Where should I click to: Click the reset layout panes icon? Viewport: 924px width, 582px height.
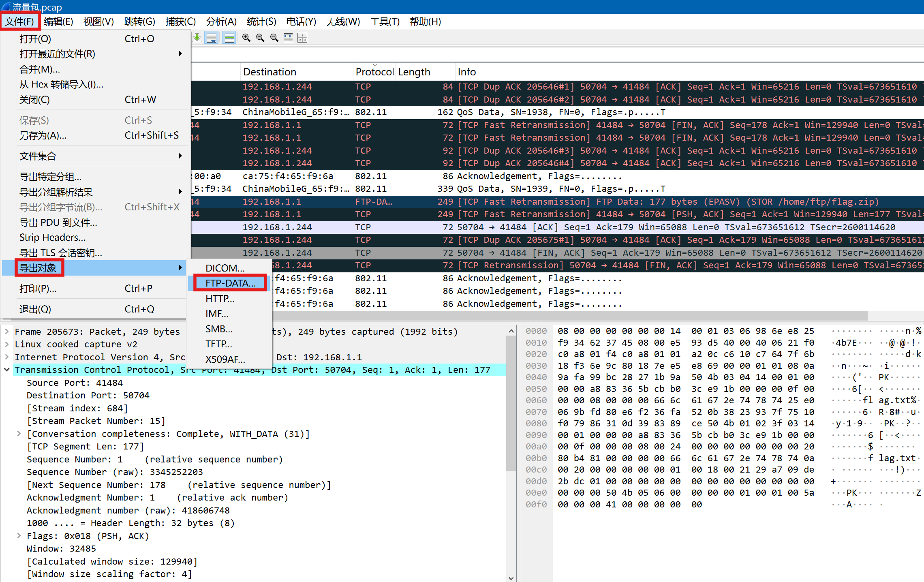pos(302,38)
